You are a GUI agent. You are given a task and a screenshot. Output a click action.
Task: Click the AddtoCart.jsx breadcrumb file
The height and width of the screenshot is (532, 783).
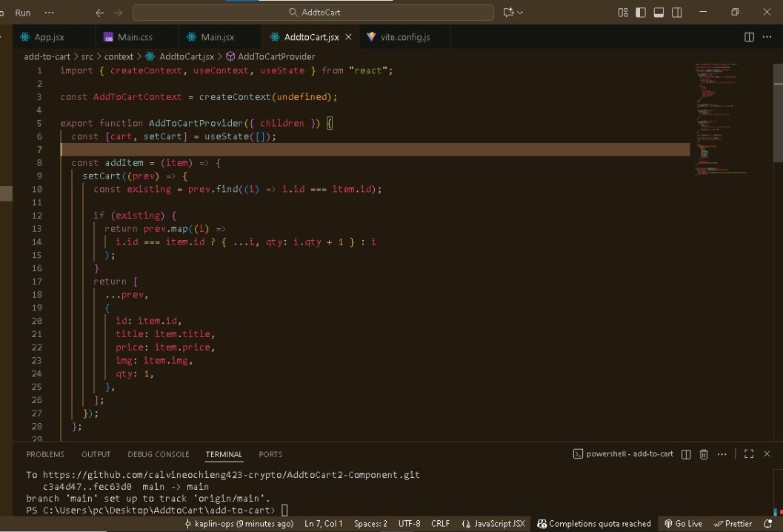coord(186,56)
